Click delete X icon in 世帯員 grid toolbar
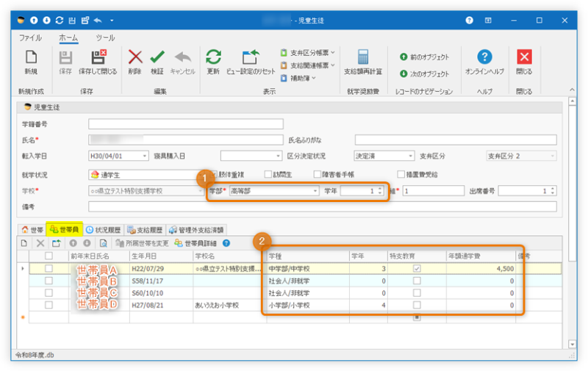 click(40, 243)
